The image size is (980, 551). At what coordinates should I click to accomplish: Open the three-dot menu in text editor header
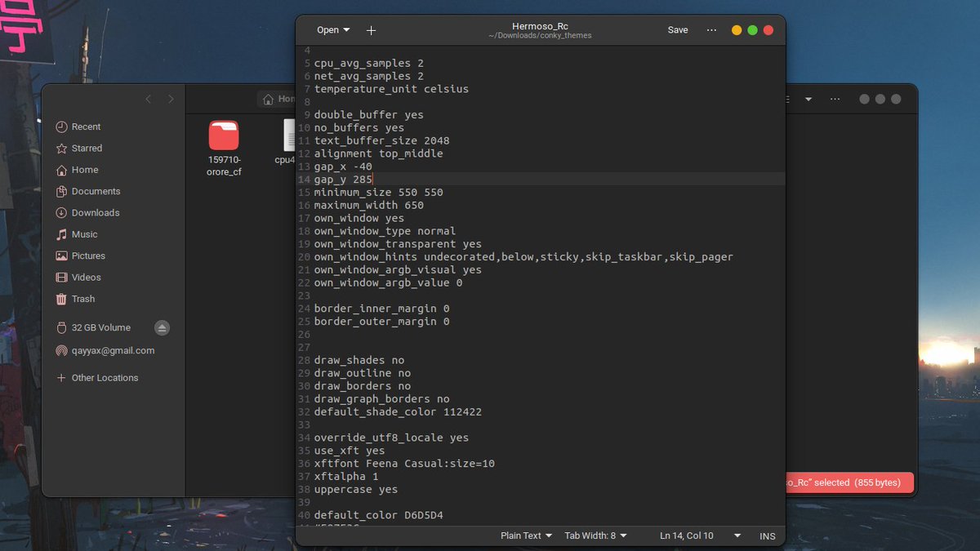[711, 30]
